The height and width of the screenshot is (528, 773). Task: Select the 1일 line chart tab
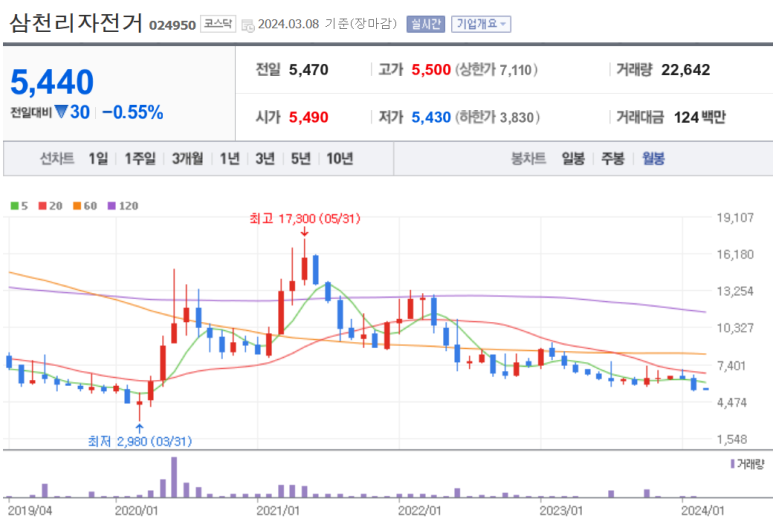click(x=98, y=159)
